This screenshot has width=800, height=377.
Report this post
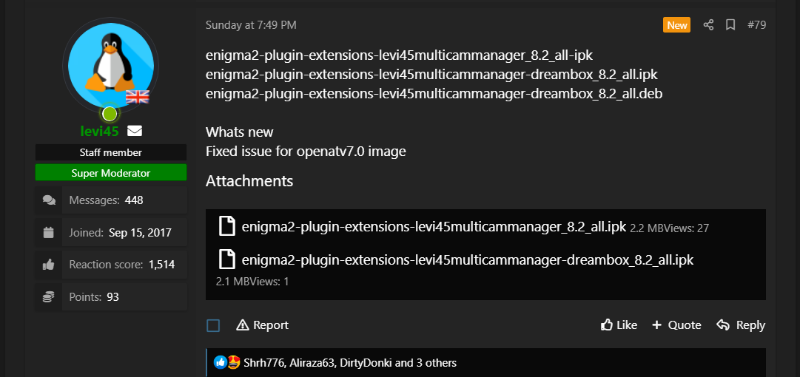pos(262,325)
